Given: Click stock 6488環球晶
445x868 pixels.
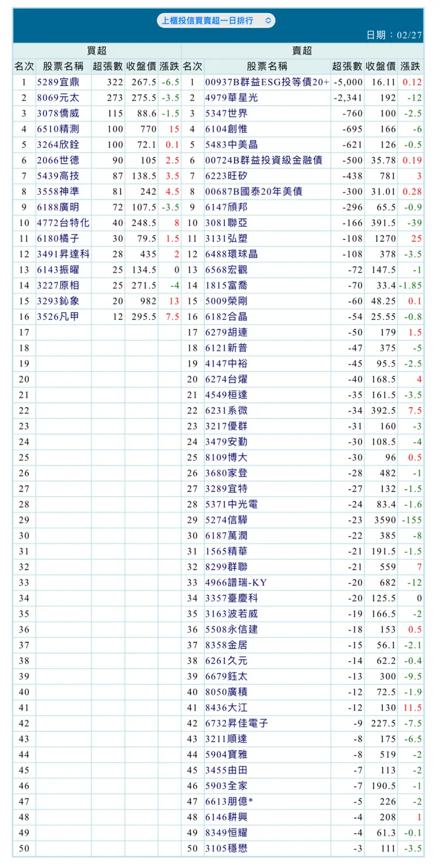Looking at the screenshot, I should 232,254.
